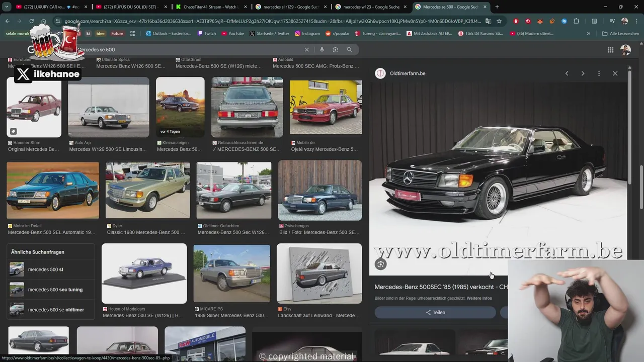Open the Chrome three-dot menu
This screenshot has width=644, height=362.
[x=636, y=21]
